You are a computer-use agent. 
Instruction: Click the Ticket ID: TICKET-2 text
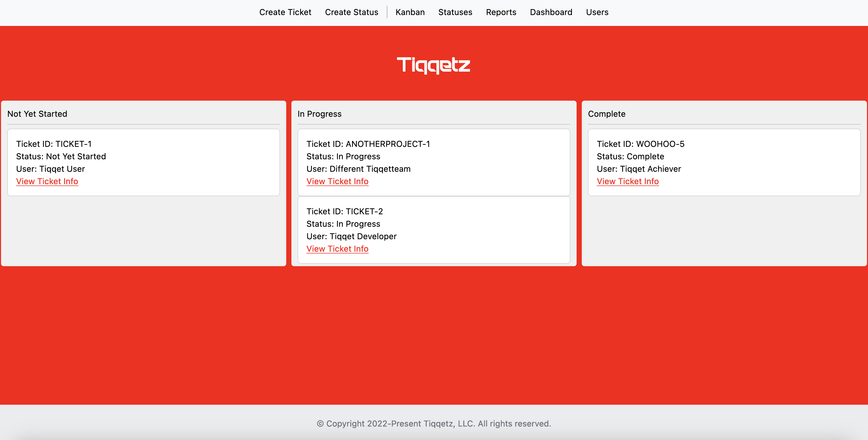click(345, 211)
